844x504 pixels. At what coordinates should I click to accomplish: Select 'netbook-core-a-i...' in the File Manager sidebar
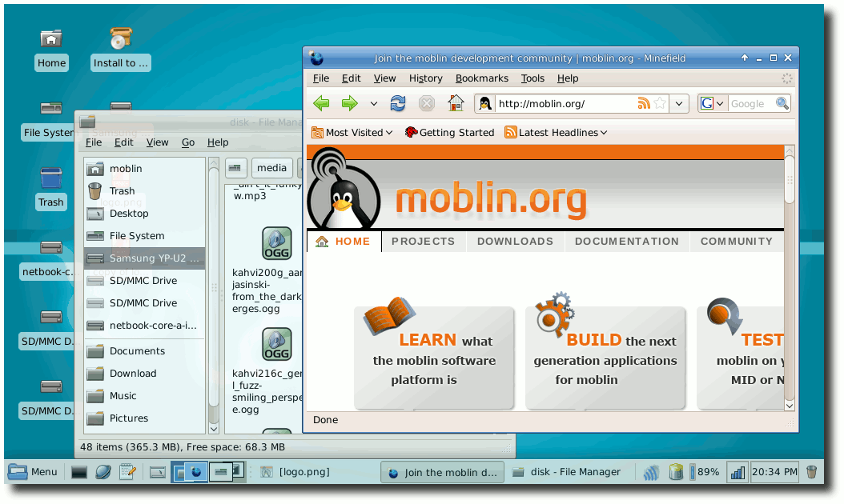click(144, 326)
